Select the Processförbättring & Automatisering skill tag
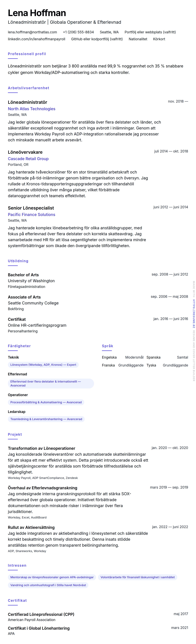This screenshot has width=196, height=644. [x=46, y=402]
